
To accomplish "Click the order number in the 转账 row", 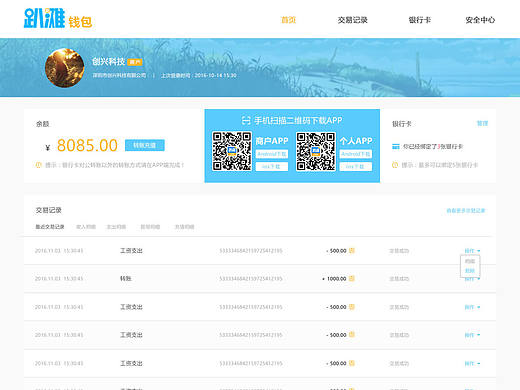I will (x=251, y=278).
